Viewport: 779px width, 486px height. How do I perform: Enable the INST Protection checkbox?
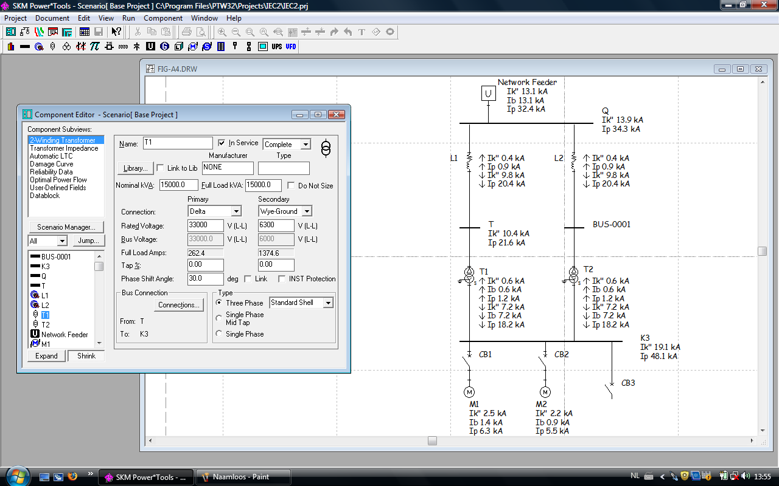coord(281,279)
